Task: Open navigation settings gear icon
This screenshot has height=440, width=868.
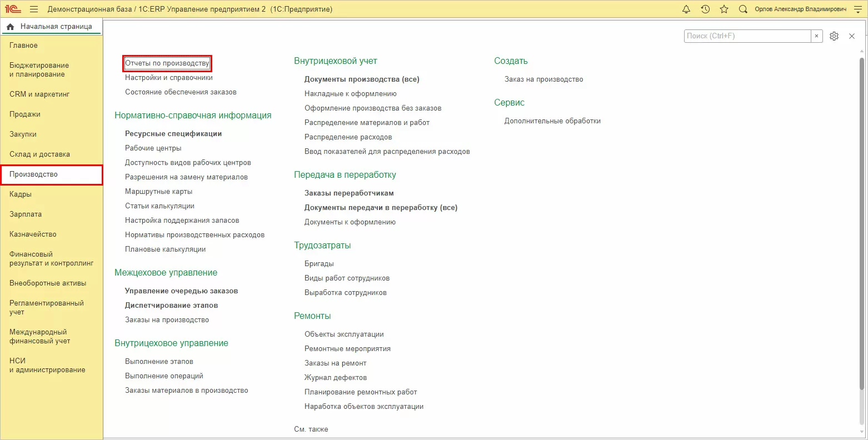Action: [834, 36]
